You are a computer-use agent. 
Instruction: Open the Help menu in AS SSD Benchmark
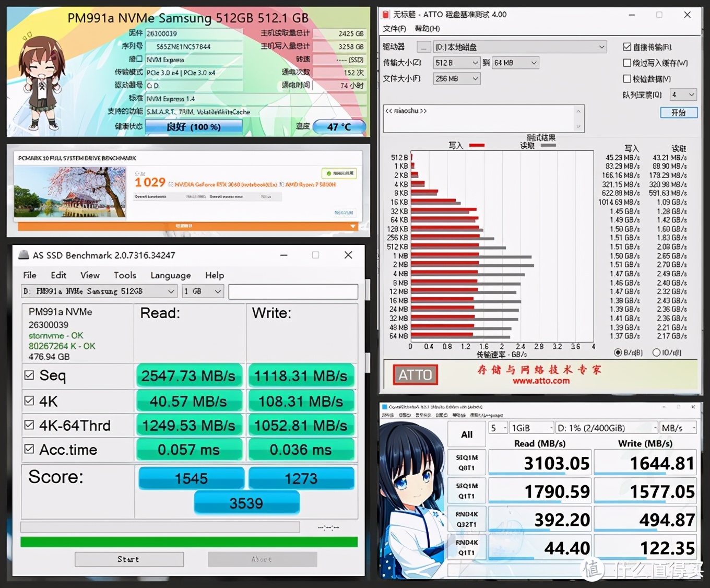[x=215, y=275]
